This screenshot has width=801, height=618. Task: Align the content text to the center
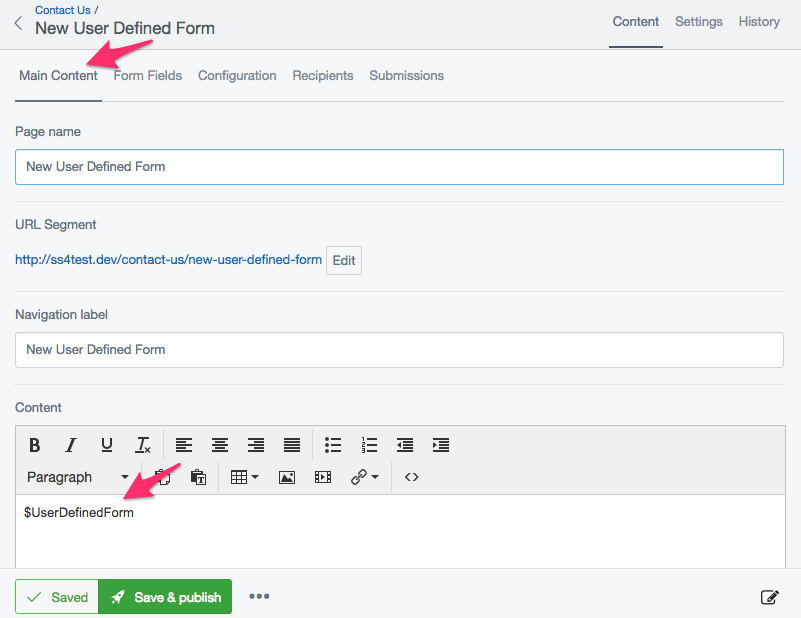219,445
